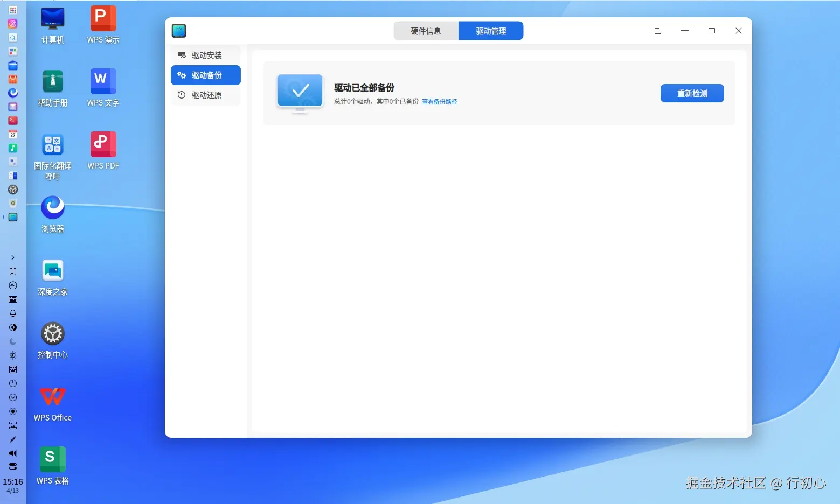Viewport: 840px width, 504px height.
Task: Launch the music player from the dock
Action: point(13,148)
